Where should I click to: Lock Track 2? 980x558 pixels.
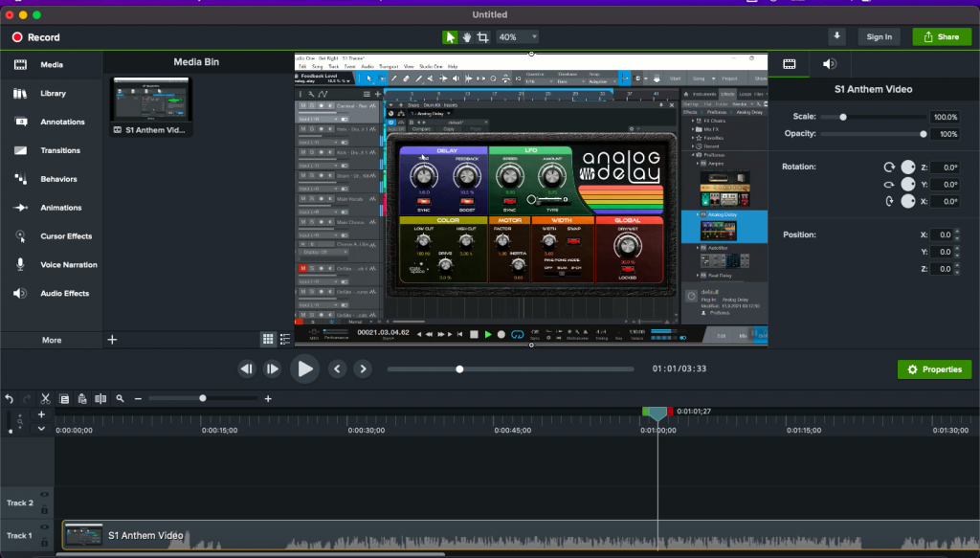point(44,510)
